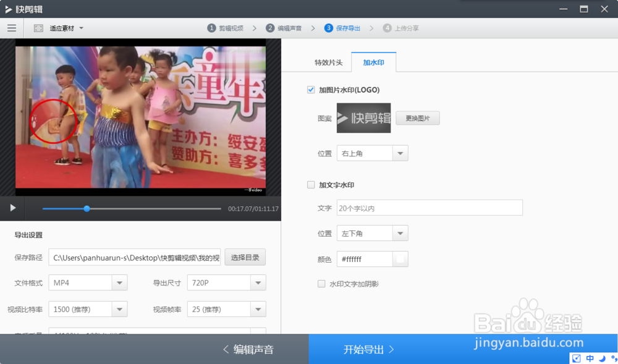Close the 快剪辑 window

tap(604, 9)
